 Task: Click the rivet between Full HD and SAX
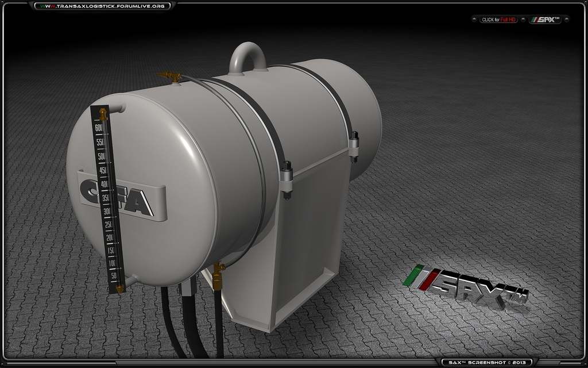(523, 20)
